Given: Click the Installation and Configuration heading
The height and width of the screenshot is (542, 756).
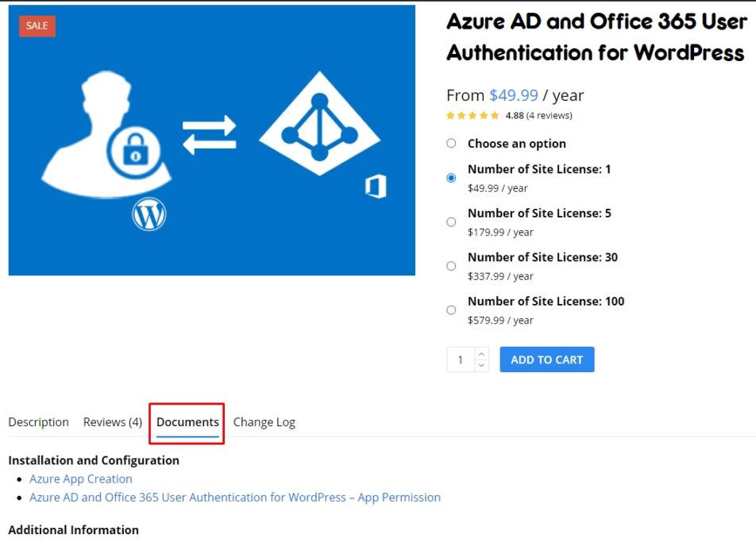Looking at the screenshot, I should 94,460.
